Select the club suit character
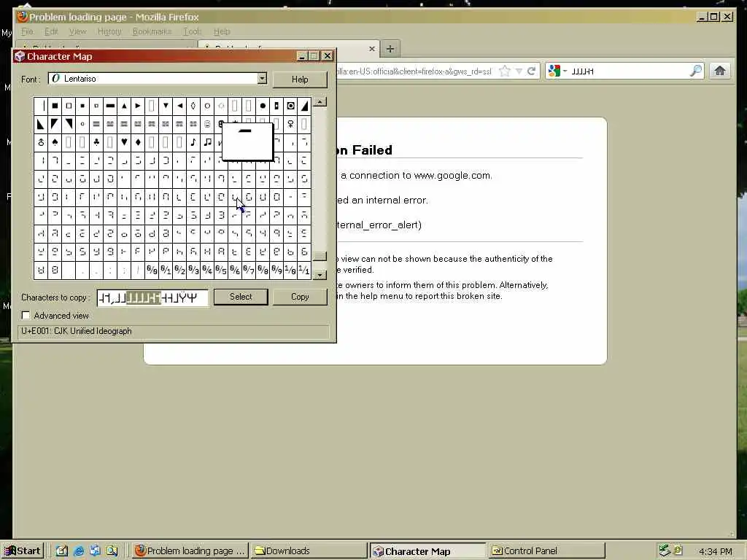This screenshot has height=560, width=747. coord(96,142)
